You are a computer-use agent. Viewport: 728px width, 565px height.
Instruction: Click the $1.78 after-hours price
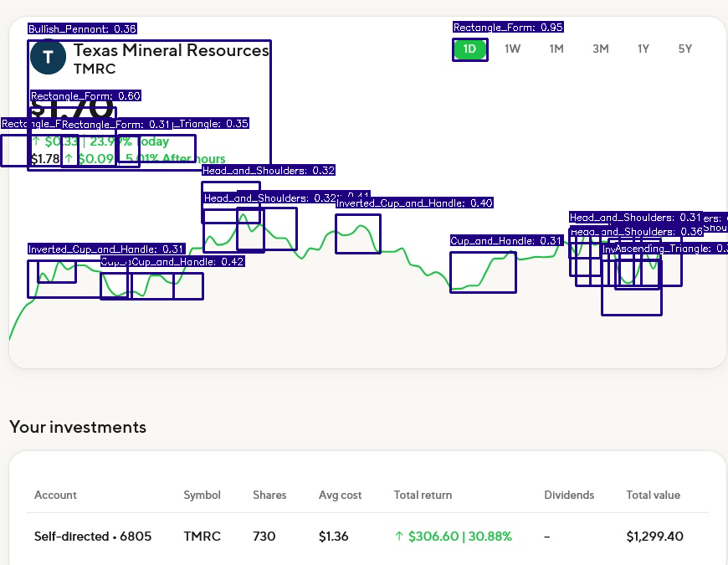(x=45, y=159)
